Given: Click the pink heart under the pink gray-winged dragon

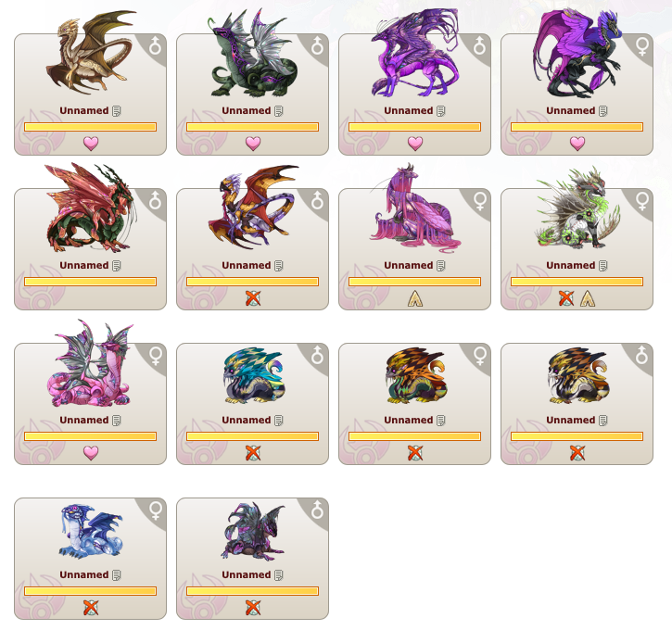Looking at the screenshot, I should point(91,452).
